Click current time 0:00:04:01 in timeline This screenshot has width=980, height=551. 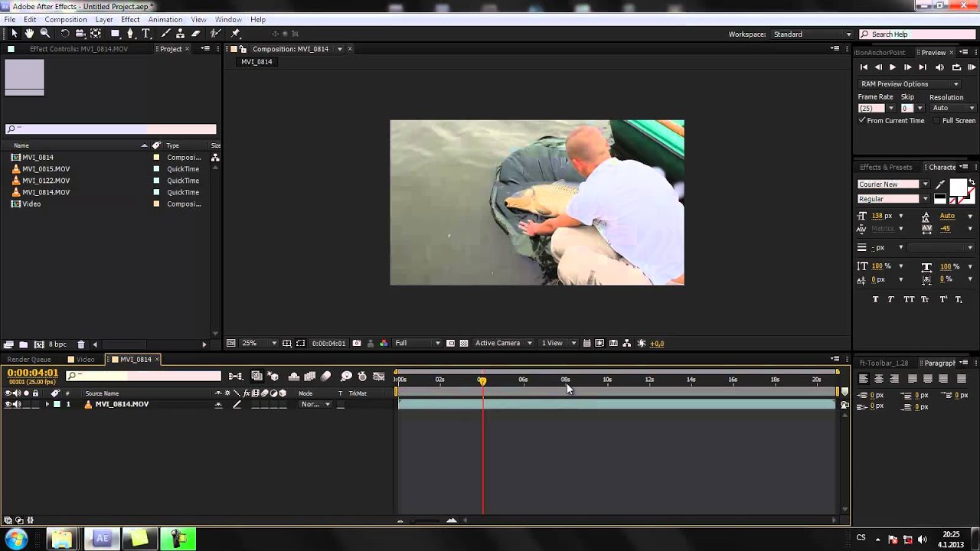(x=33, y=373)
